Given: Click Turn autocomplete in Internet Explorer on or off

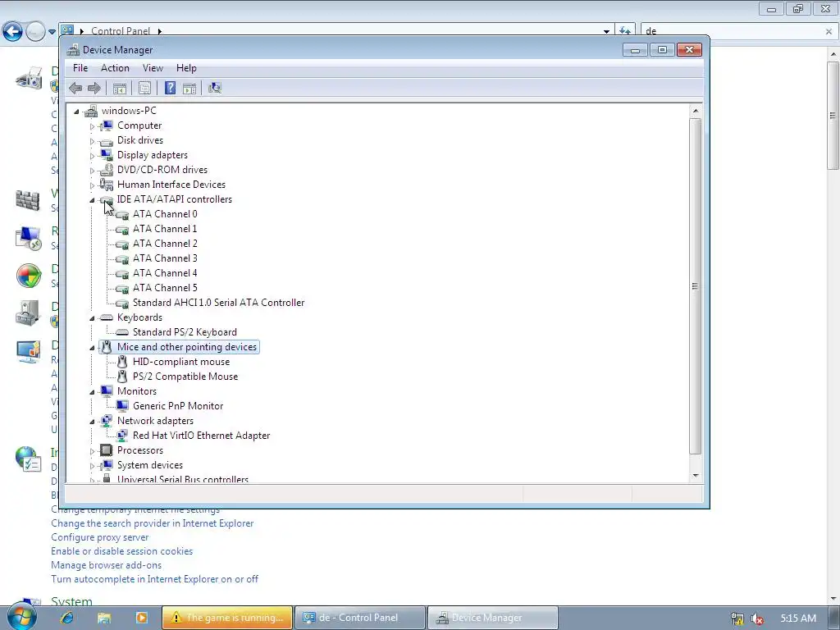Looking at the screenshot, I should coord(154,579).
